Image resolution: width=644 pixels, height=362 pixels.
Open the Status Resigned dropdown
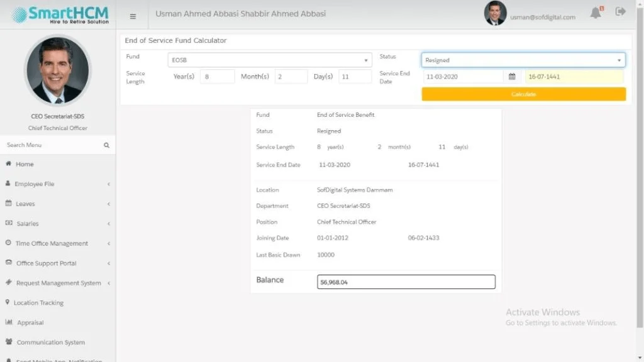coord(523,60)
